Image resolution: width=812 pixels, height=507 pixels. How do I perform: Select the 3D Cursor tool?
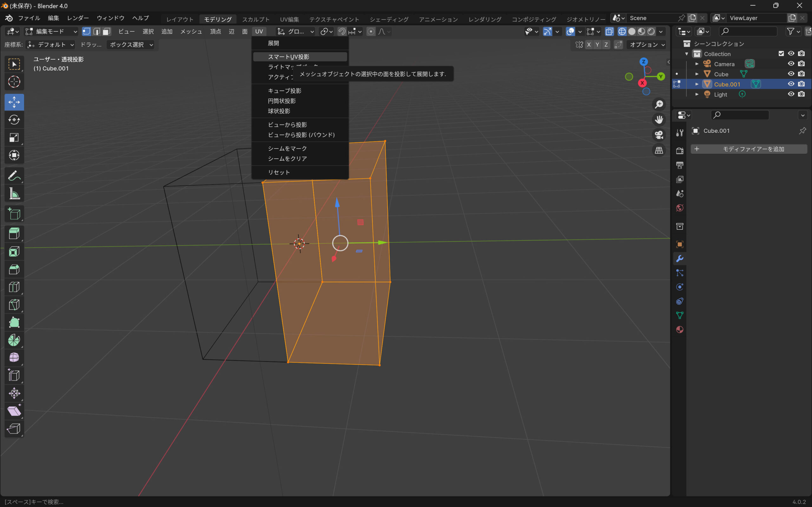click(x=14, y=82)
